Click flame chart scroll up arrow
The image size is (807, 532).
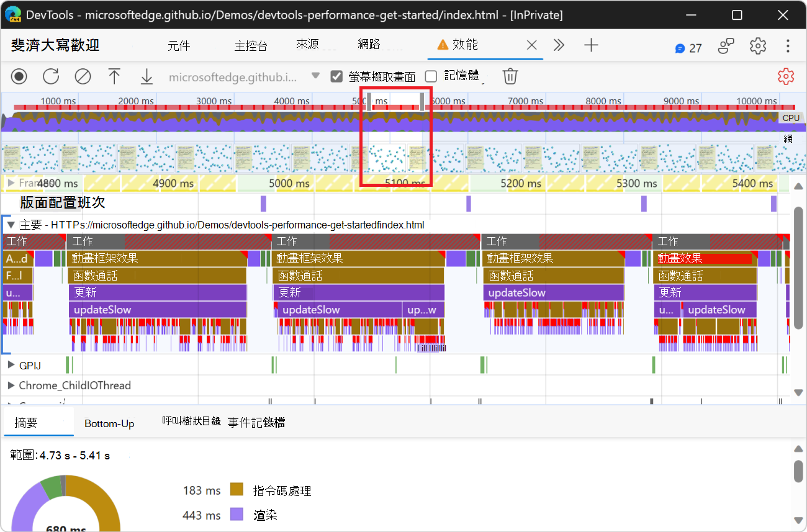799,186
